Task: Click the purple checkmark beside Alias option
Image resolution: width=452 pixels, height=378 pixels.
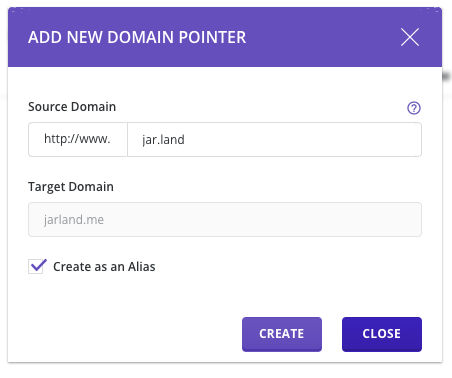Action: [38, 266]
